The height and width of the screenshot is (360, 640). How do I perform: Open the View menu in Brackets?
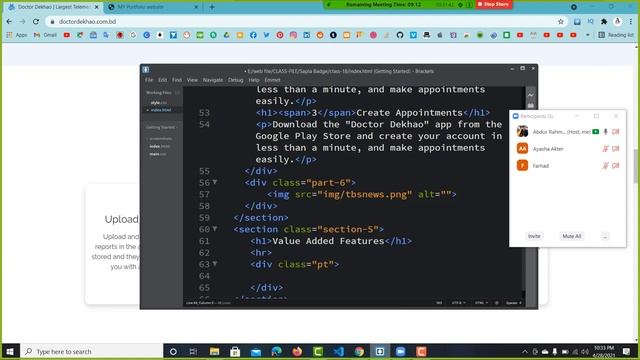tap(192, 80)
